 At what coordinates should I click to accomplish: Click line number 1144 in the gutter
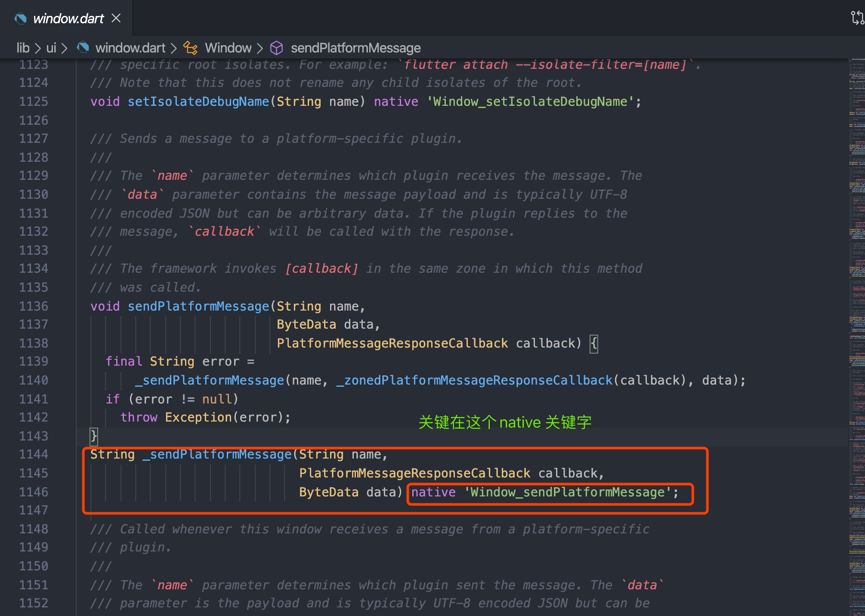[x=34, y=454]
